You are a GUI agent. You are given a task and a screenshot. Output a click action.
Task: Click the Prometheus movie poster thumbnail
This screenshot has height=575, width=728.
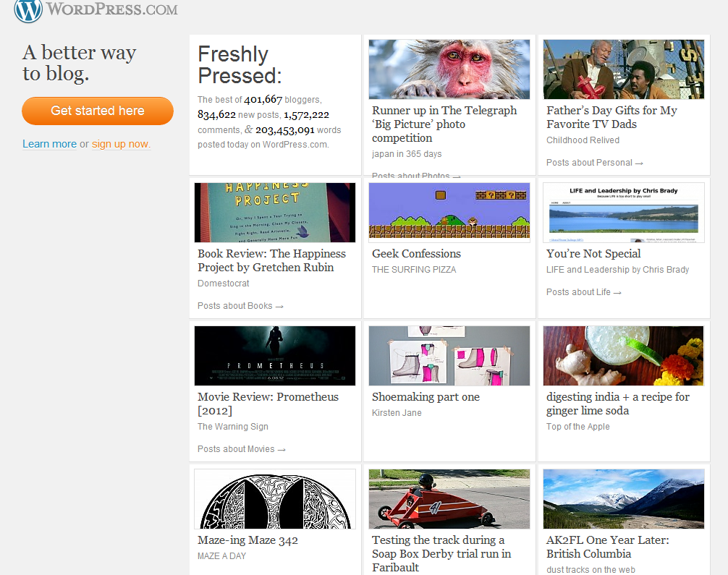coord(275,356)
